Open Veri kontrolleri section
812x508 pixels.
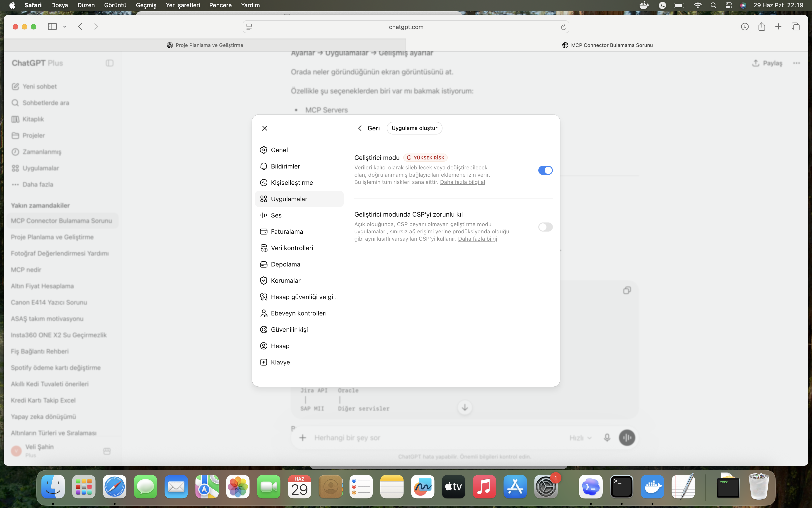(299, 248)
